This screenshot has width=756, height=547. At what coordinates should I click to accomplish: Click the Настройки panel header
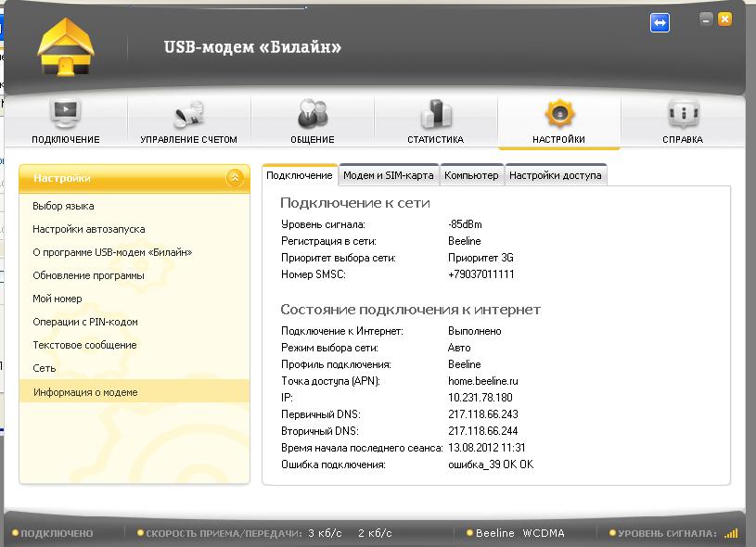pyautogui.click(x=135, y=178)
